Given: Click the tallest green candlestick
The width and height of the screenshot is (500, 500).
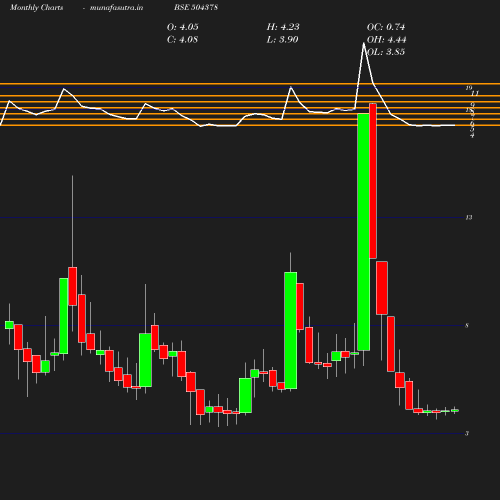Looking at the screenshot, I should (x=363, y=232).
